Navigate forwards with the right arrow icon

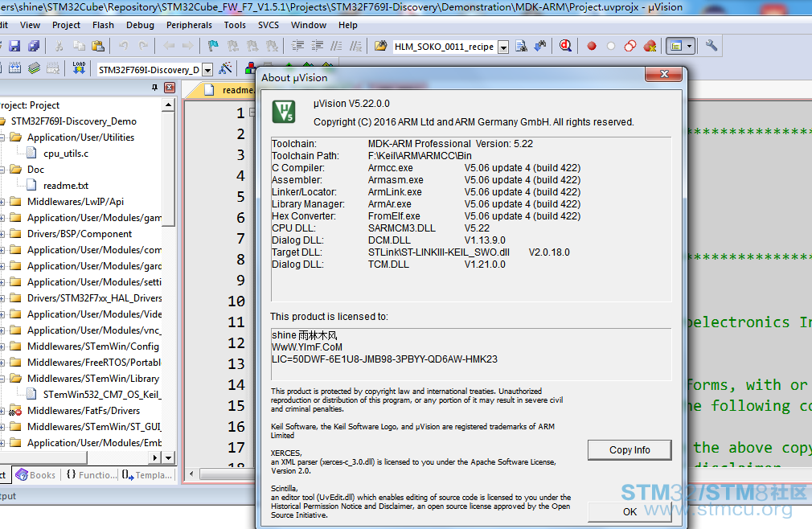tap(188, 46)
